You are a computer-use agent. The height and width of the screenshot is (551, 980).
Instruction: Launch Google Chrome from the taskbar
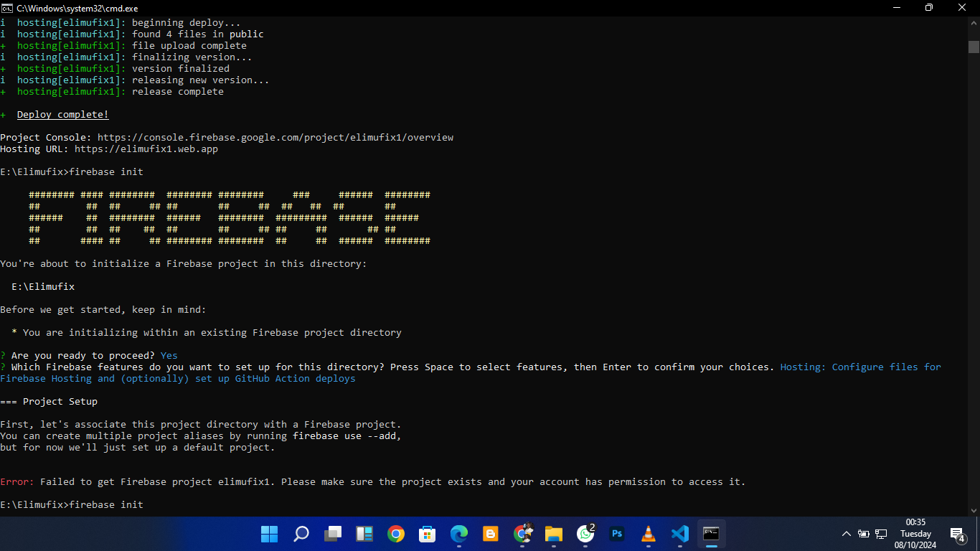(396, 534)
